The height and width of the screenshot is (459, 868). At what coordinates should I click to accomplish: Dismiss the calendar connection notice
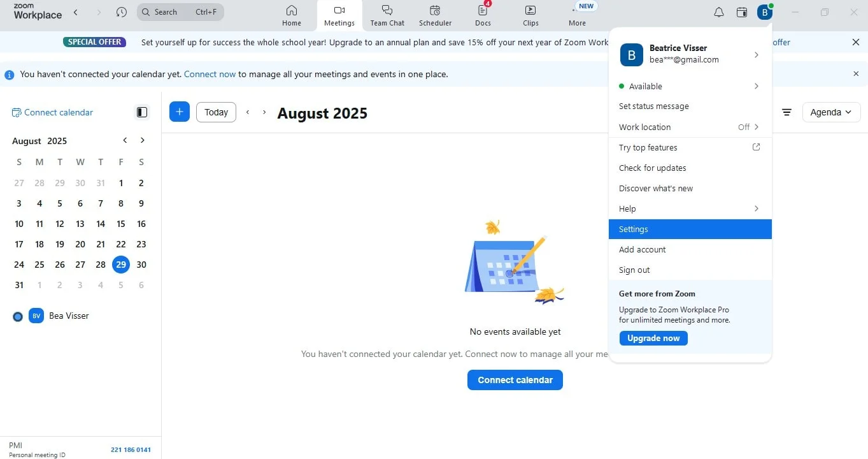click(856, 74)
